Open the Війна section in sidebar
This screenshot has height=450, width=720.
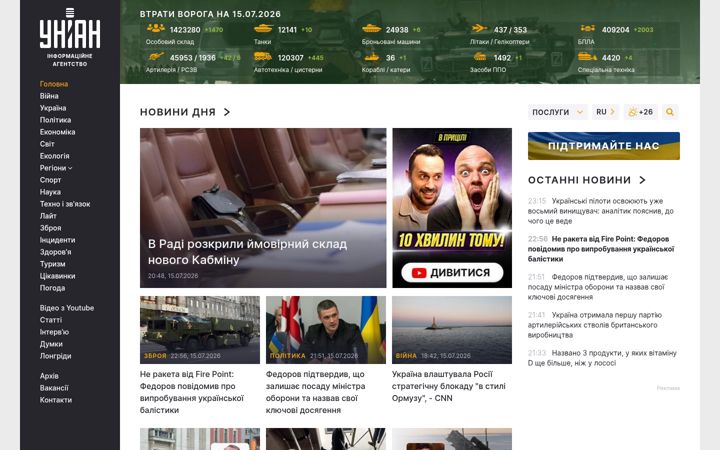[x=49, y=96]
